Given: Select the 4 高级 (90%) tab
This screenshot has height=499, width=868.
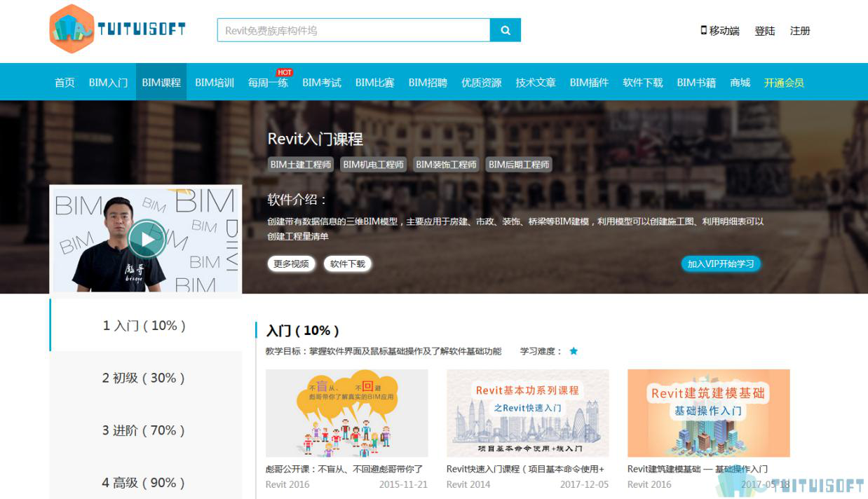Looking at the screenshot, I should pos(146,482).
